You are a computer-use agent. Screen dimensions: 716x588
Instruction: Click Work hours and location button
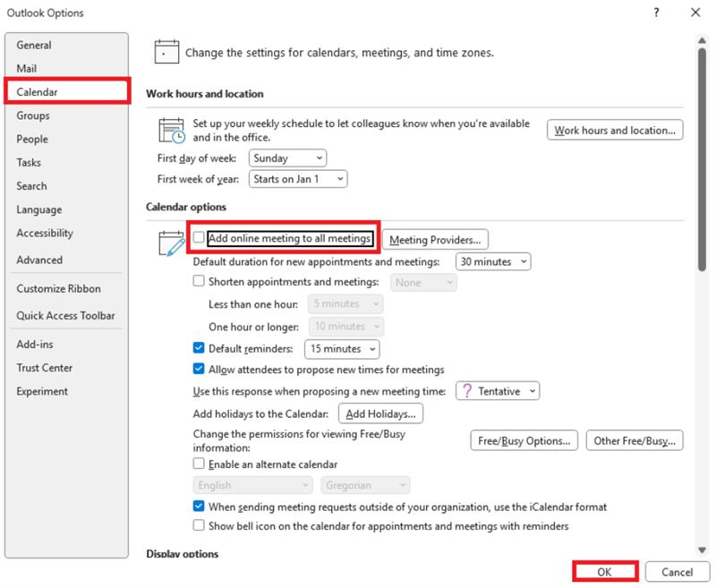pos(615,130)
